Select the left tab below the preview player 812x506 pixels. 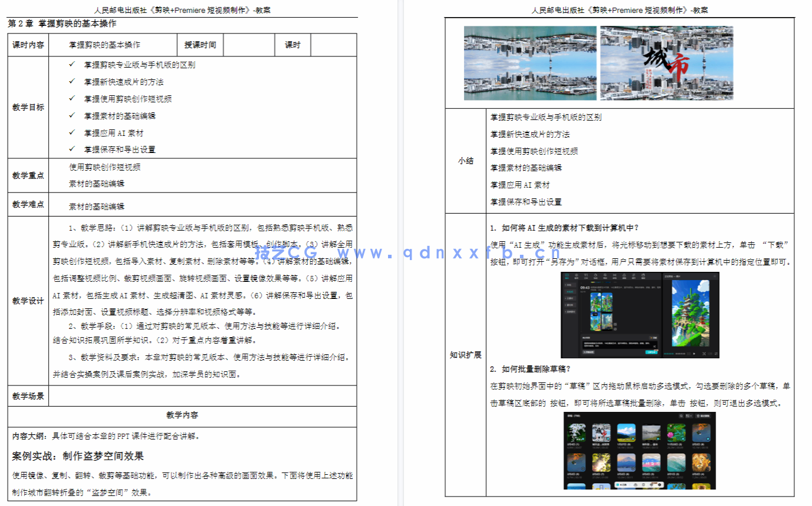[x=668, y=354]
